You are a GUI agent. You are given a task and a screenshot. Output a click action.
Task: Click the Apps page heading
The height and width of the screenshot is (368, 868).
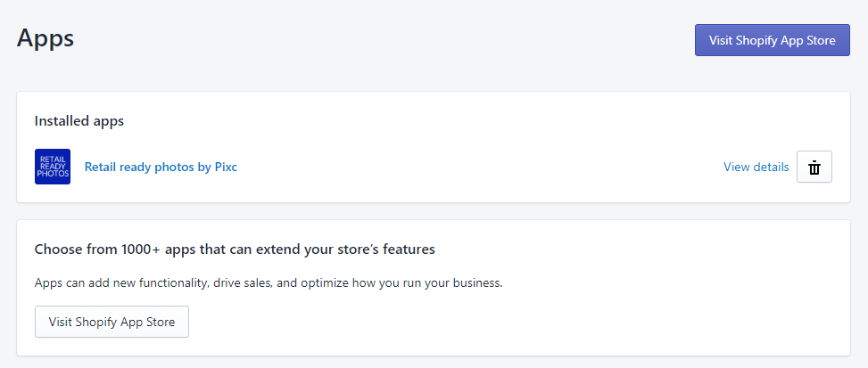point(45,38)
